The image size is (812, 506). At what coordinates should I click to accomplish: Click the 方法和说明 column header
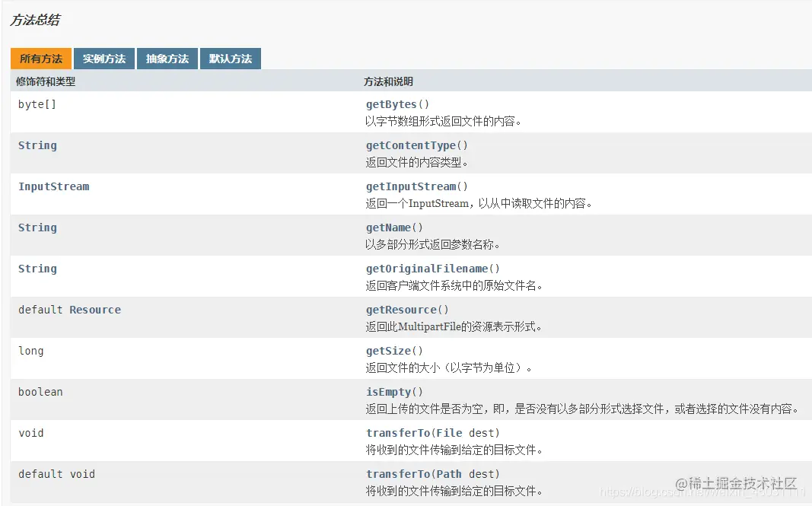tap(388, 81)
